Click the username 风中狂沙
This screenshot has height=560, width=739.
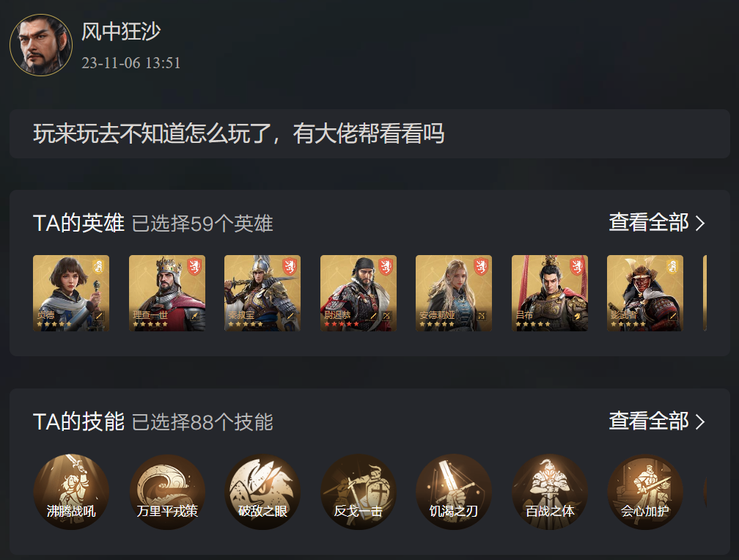(121, 32)
